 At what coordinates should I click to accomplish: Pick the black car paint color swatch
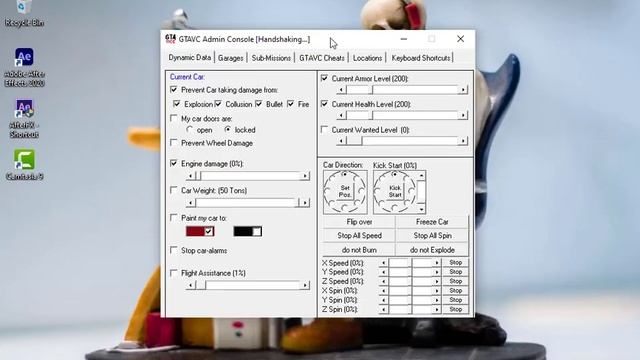click(247, 231)
